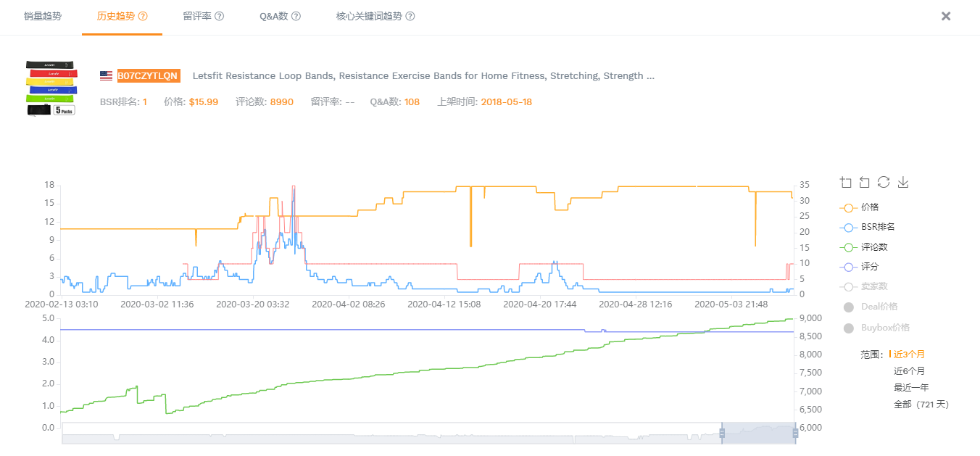
Task: Select the 最近一年 range option
Action: click(910, 387)
